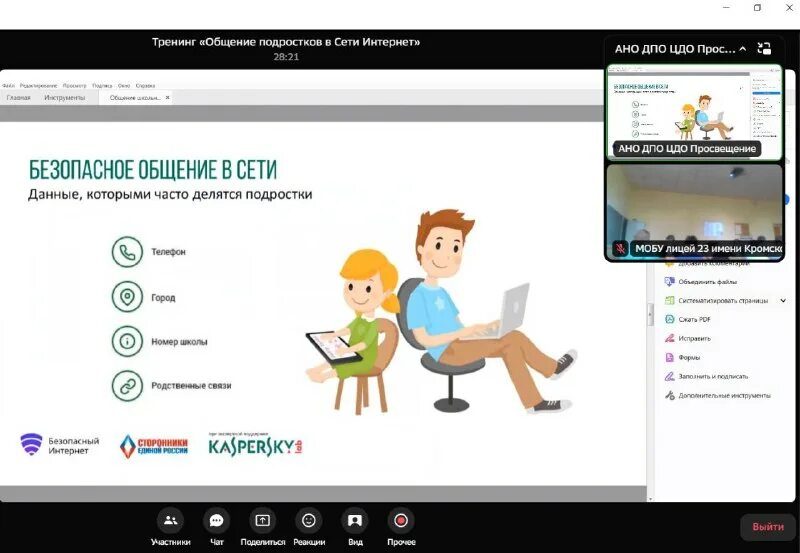Click the Систематизировать страницы tool icon

coord(669,300)
